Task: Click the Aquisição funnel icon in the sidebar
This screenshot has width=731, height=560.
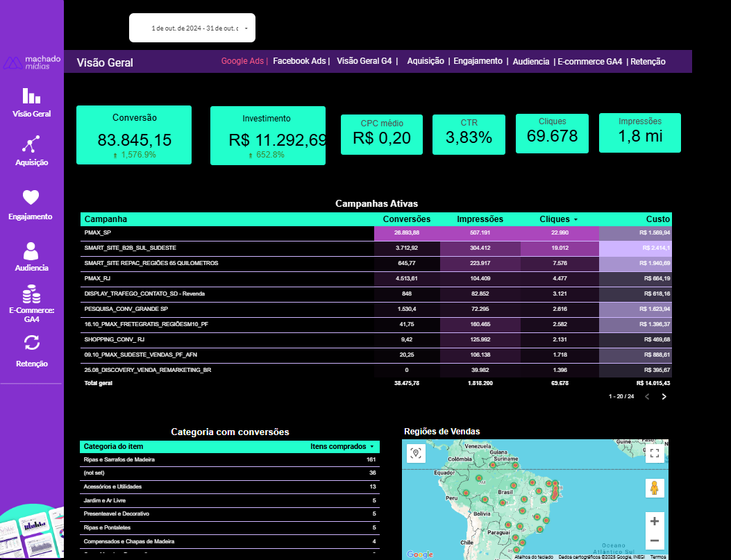Action: coord(31,144)
